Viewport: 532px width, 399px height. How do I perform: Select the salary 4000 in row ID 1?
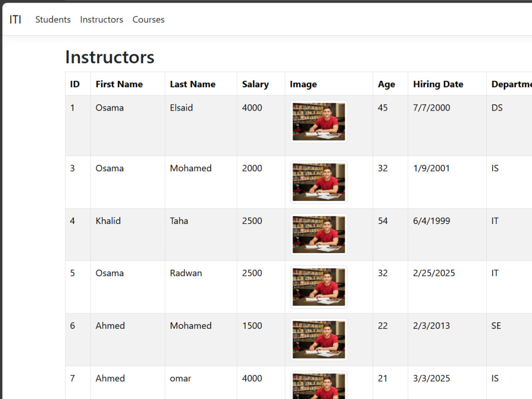(x=252, y=108)
